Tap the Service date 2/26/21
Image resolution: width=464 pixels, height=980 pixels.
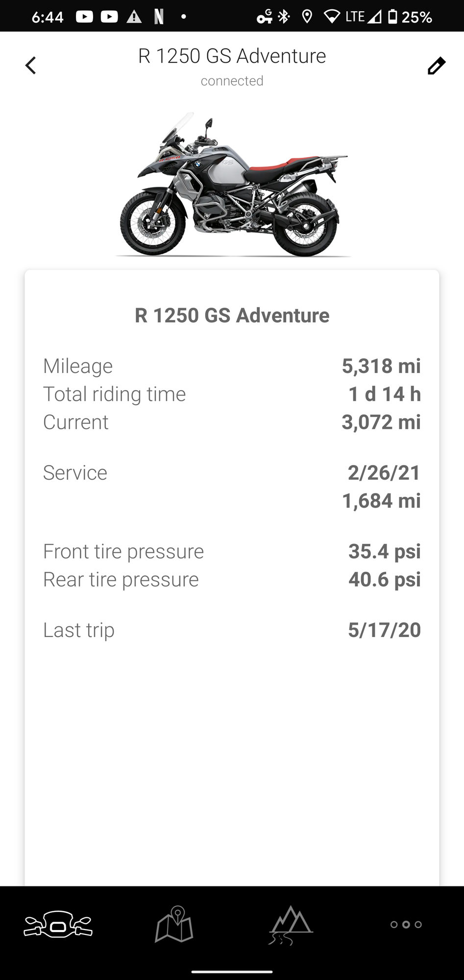point(384,473)
